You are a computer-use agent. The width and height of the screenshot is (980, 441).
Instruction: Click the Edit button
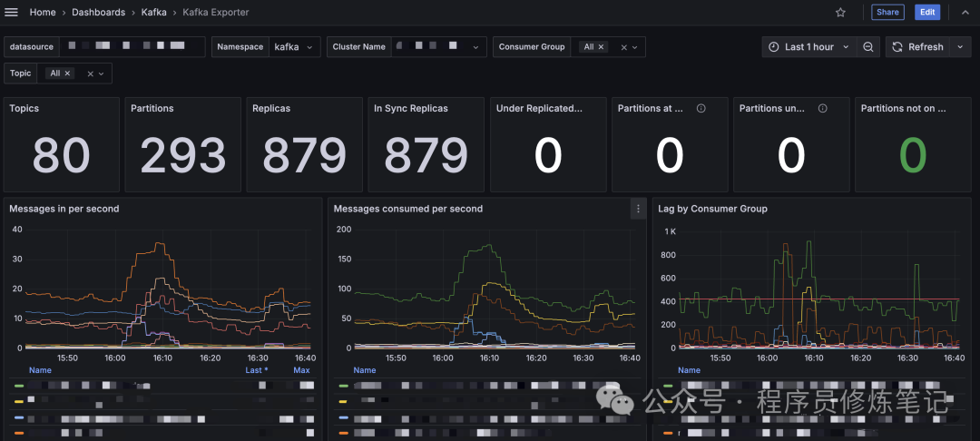927,13
